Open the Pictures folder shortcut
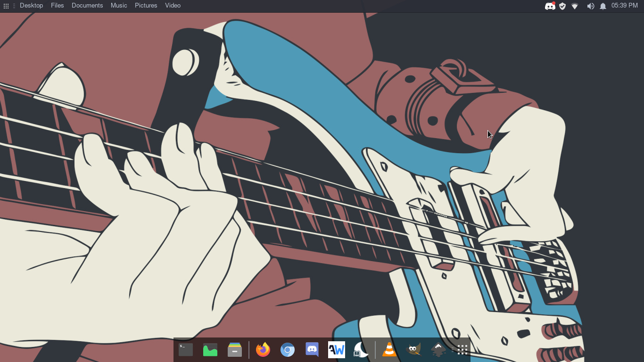This screenshot has height=362, width=644. pos(146,6)
